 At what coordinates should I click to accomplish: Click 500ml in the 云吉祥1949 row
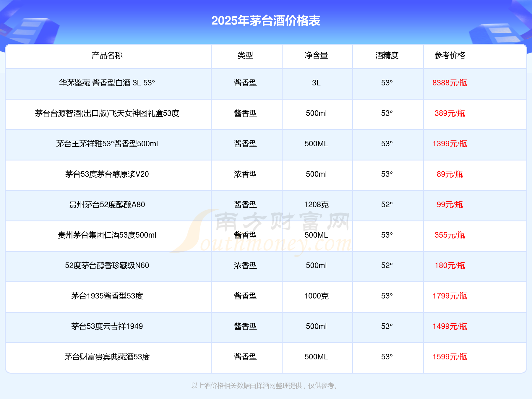[x=316, y=326]
